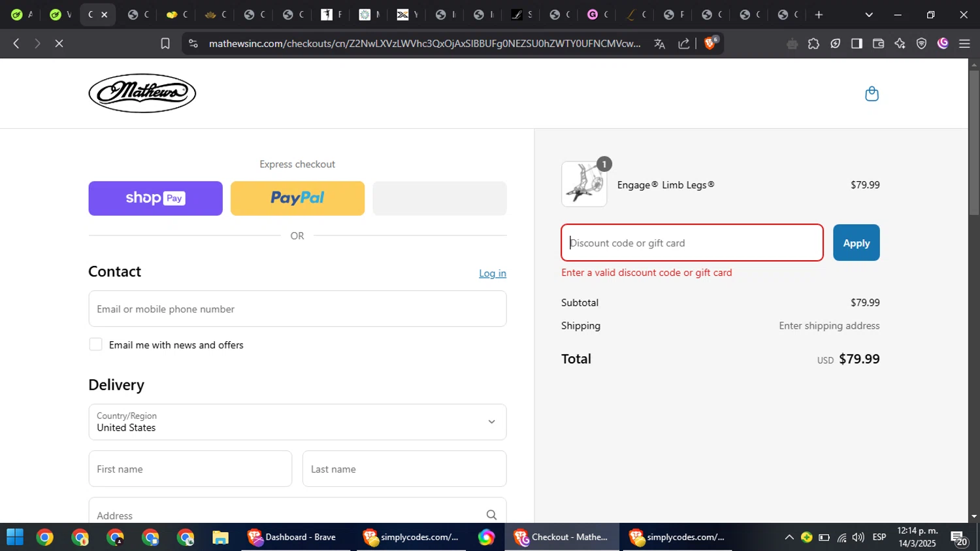Click the search icon in Address field

(x=491, y=515)
